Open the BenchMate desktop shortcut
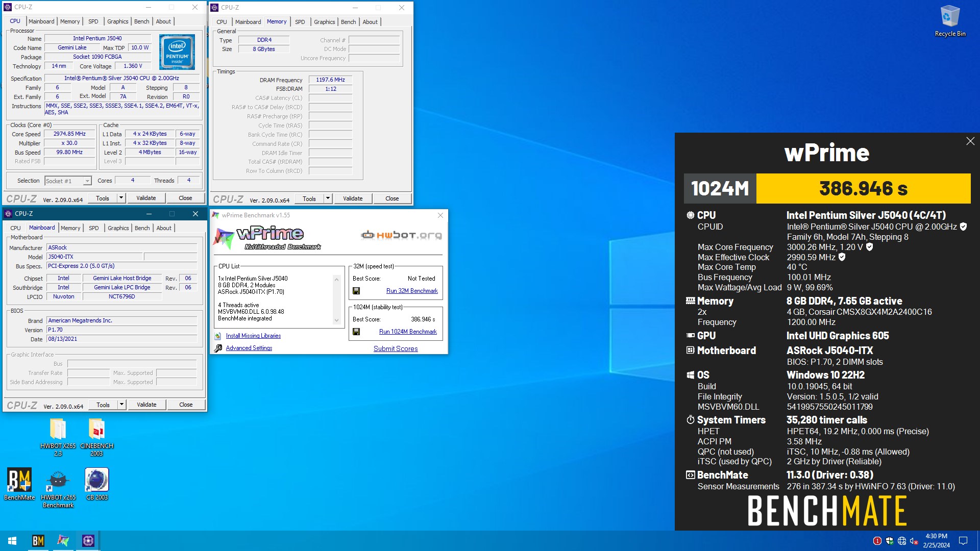This screenshot has width=980, height=551. coord(19,484)
